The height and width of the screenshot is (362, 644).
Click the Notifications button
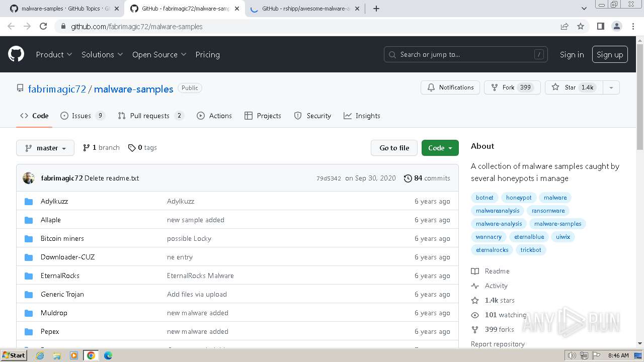click(450, 87)
